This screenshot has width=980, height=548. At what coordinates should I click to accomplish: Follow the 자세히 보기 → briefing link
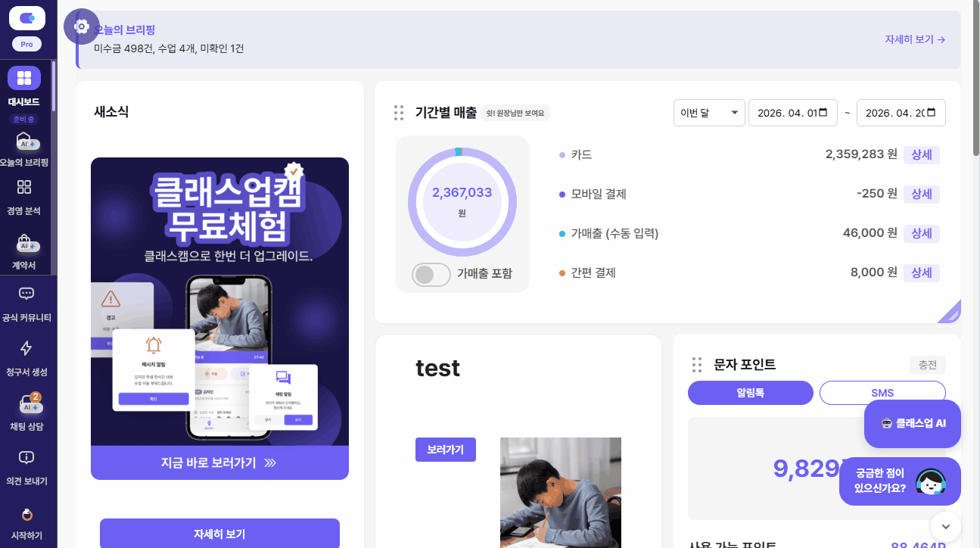click(915, 39)
